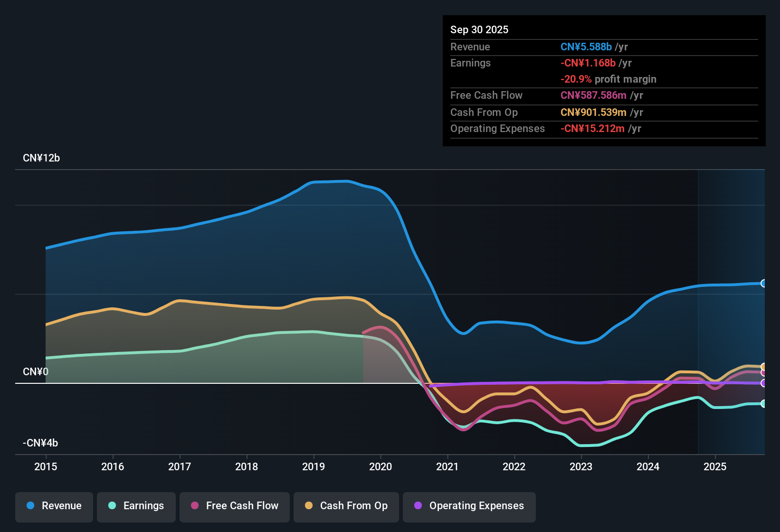Select the purple Operating Expenses legend icon
This screenshot has height=532, width=780.
pyautogui.click(x=418, y=506)
